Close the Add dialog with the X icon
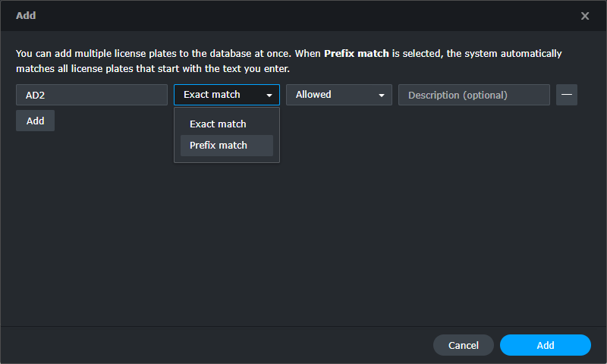Image resolution: width=607 pixels, height=364 pixels. pos(584,16)
